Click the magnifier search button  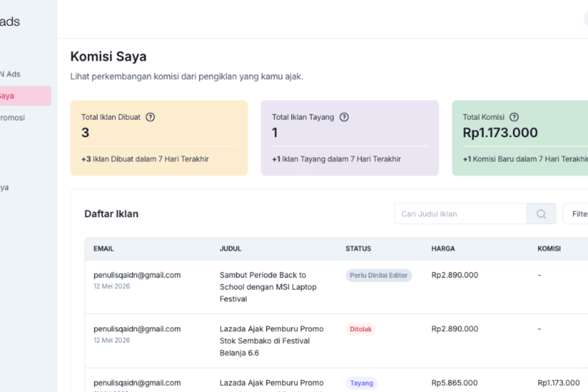541,214
